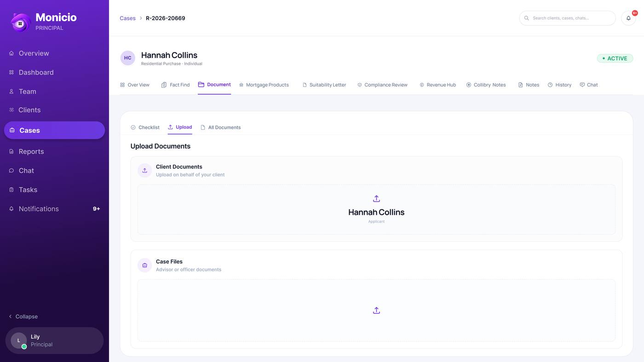Screen dimensions: 644x362
Task: Click the 9+ count beside sidebar Notifications
Action: 96,209
